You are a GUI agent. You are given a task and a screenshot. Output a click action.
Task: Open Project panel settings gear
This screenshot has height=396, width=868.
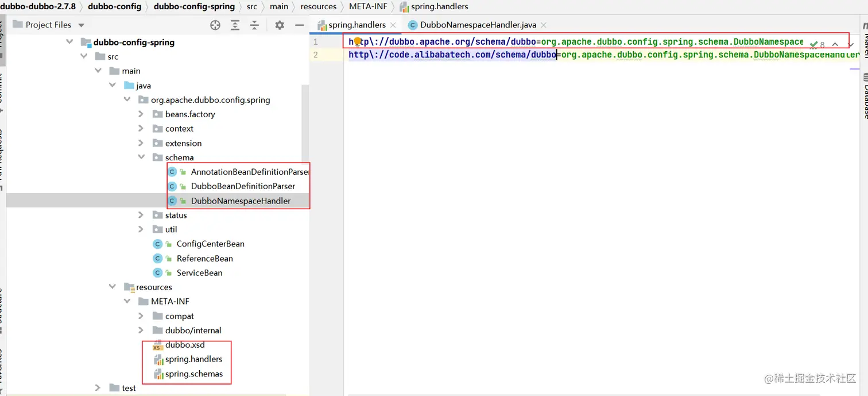(280, 25)
